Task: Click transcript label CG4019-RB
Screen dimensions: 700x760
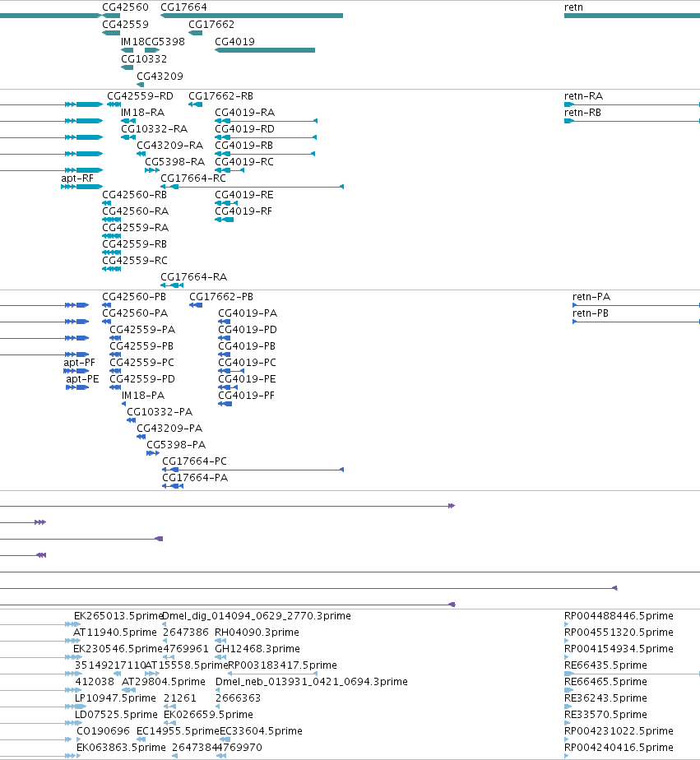Action: pos(243,146)
